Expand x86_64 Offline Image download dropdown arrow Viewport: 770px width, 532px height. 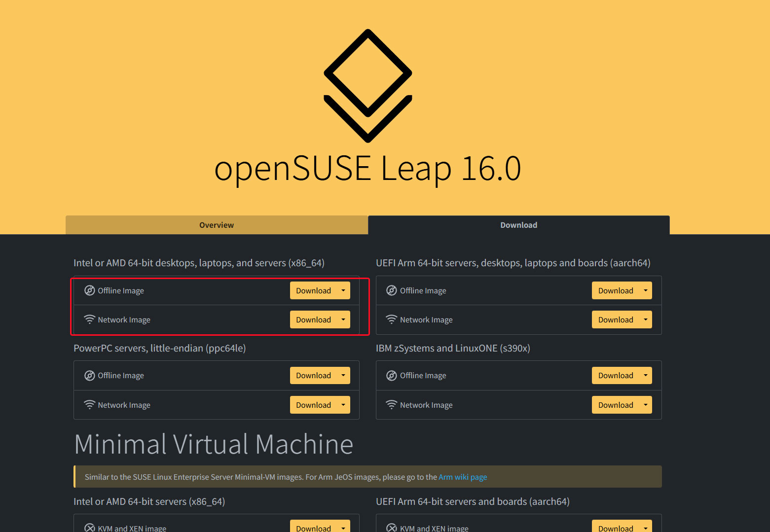point(343,290)
